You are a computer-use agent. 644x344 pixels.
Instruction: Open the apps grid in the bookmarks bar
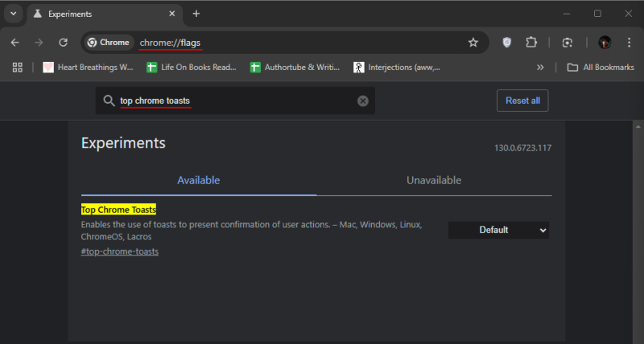click(17, 68)
